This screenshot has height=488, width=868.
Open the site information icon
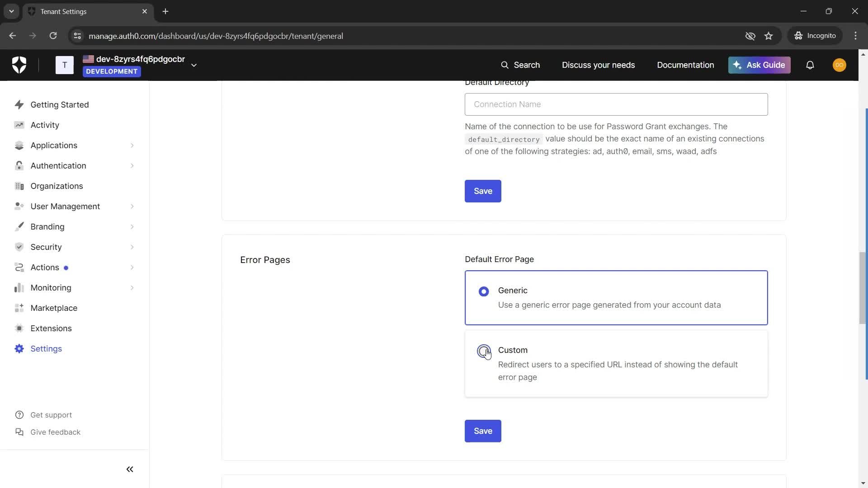point(77,36)
